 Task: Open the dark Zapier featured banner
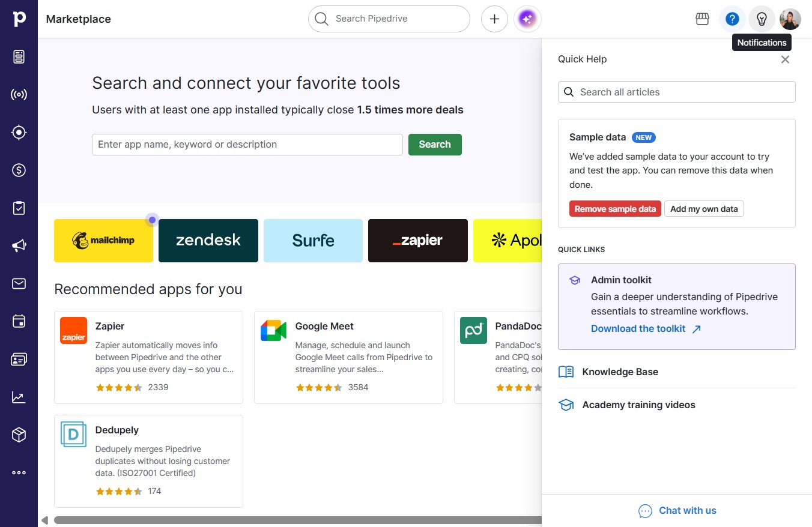[x=418, y=241]
